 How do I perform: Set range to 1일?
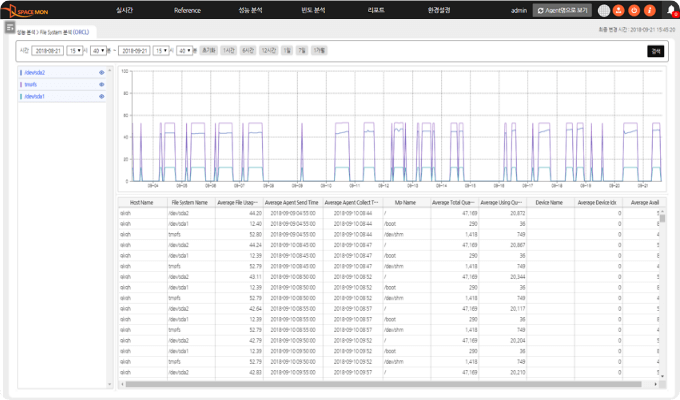click(287, 51)
